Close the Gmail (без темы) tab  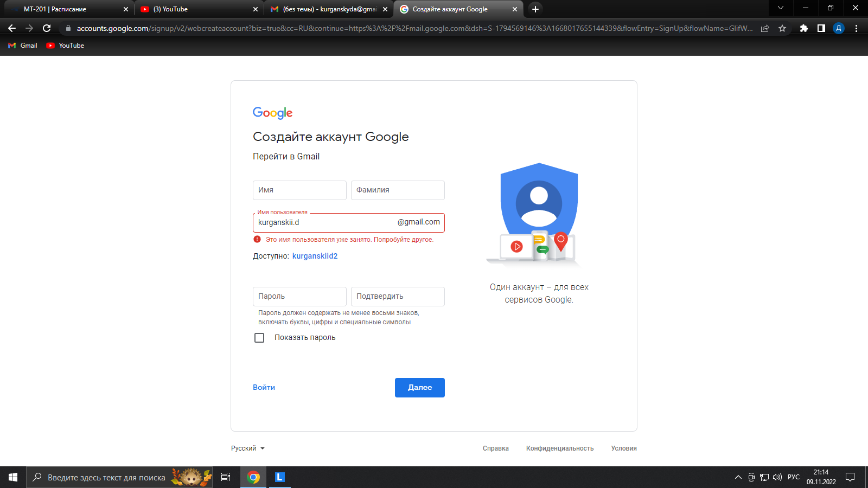[x=385, y=9]
